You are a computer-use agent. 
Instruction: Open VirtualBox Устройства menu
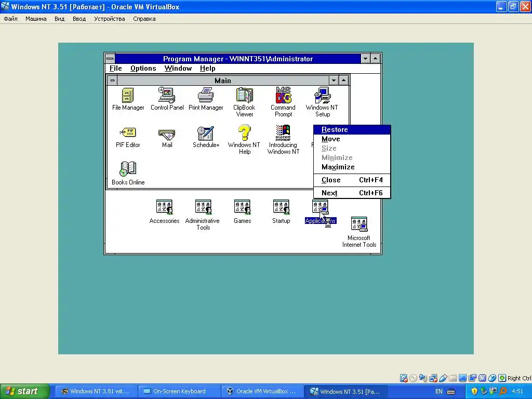pyautogui.click(x=109, y=19)
